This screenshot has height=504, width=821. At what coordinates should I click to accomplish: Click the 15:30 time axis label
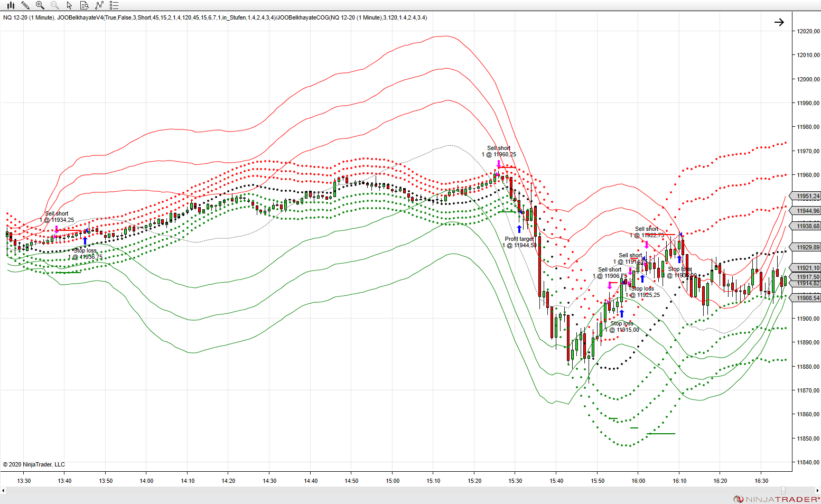(x=515, y=481)
